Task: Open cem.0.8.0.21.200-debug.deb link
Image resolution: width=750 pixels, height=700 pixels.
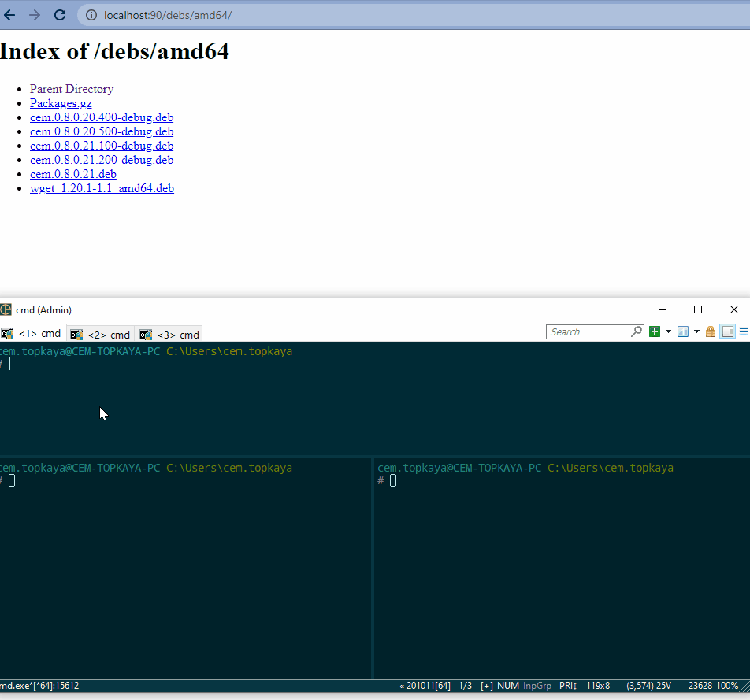Action: (x=102, y=160)
